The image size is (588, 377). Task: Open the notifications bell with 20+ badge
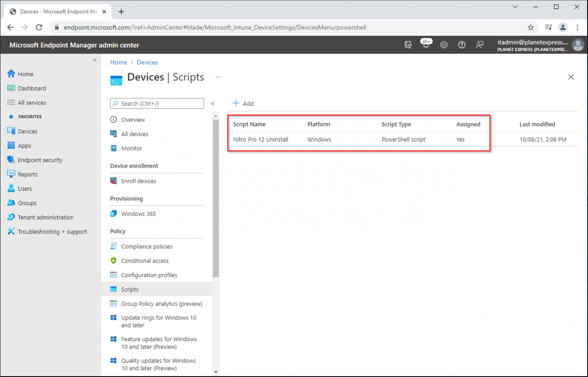tap(426, 44)
